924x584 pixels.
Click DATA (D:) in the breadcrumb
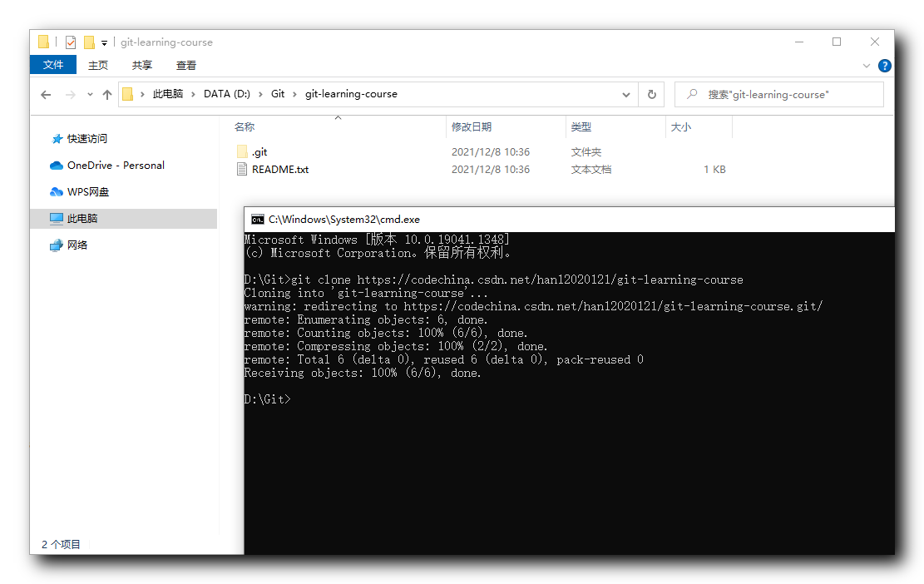(x=227, y=94)
